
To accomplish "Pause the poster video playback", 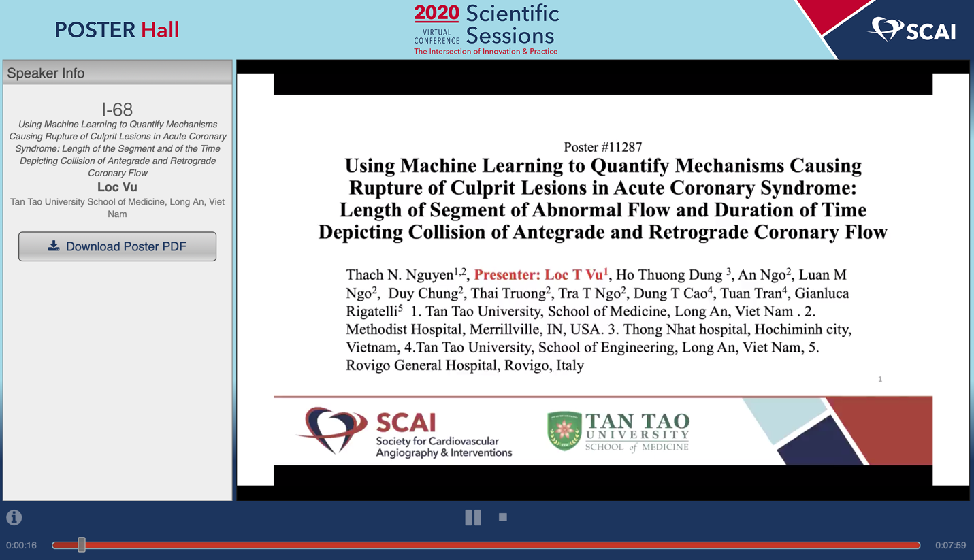I will (473, 517).
